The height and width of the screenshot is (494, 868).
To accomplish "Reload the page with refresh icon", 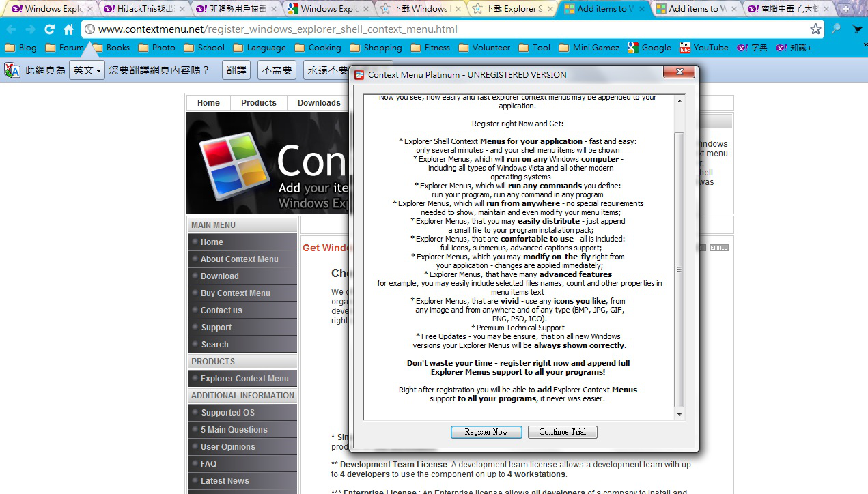I will (49, 29).
